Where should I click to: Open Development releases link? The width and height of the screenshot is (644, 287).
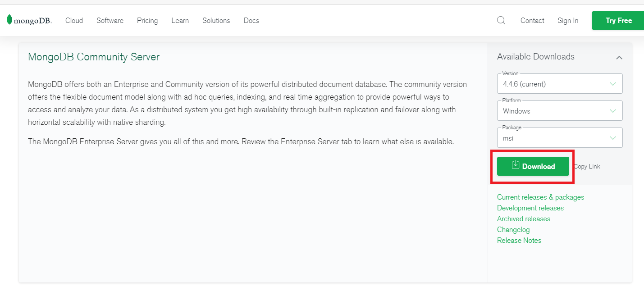point(530,208)
